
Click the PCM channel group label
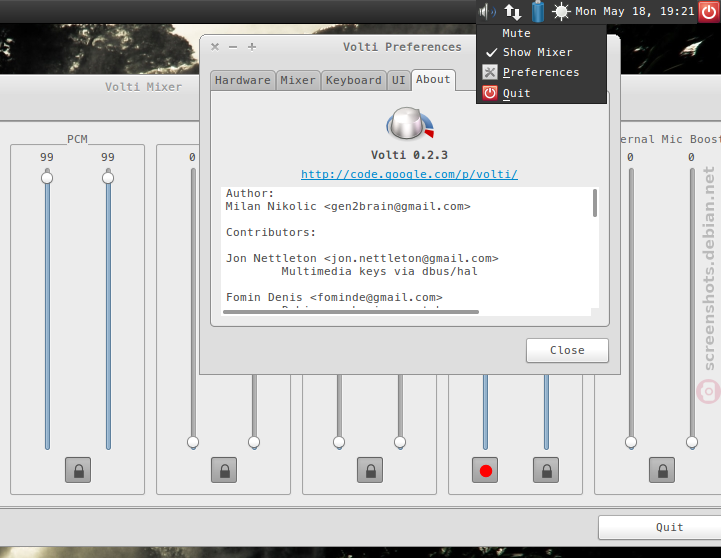click(77, 139)
